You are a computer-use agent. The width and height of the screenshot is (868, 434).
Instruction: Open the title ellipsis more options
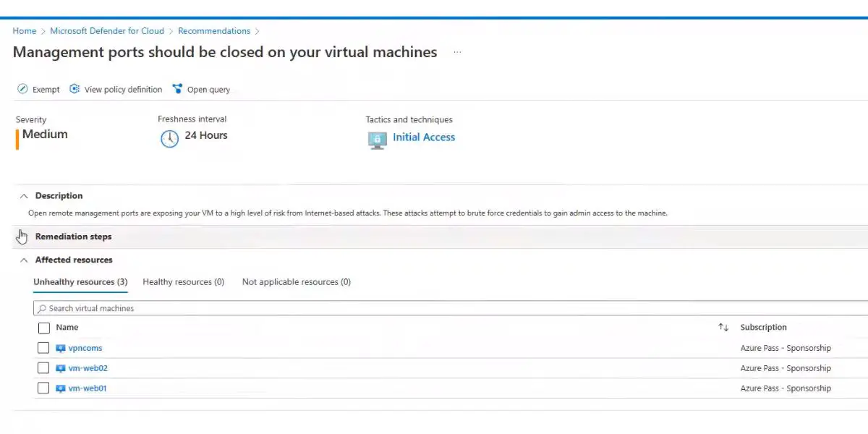(457, 52)
